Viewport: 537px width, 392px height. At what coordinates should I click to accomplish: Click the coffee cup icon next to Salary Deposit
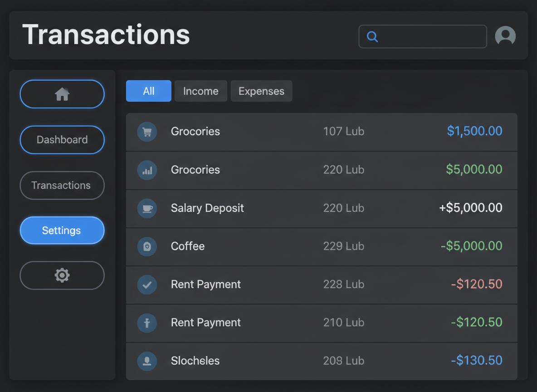(x=147, y=208)
